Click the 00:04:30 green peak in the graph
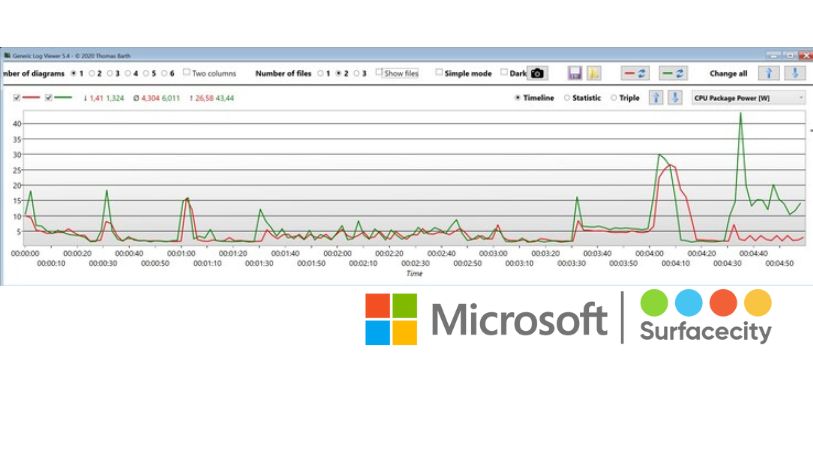Screen dimensions: 813x469 tap(740, 113)
